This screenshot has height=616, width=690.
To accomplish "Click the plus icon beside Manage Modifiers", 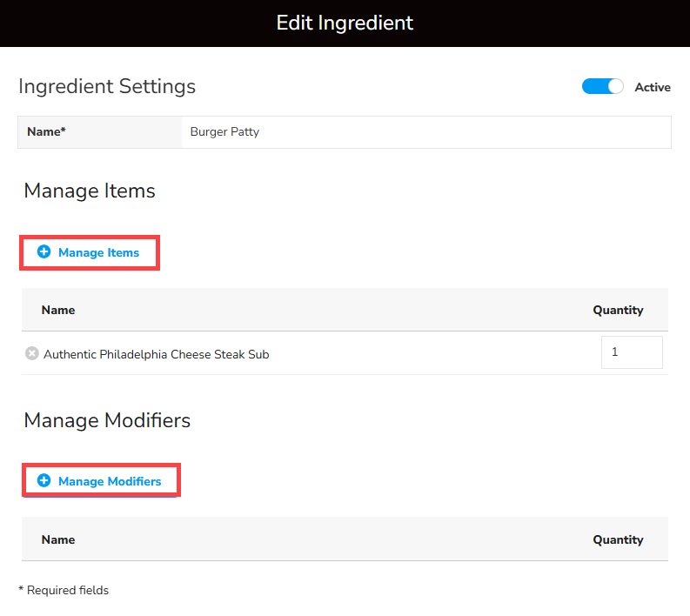I will pyautogui.click(x=44, y=481).
